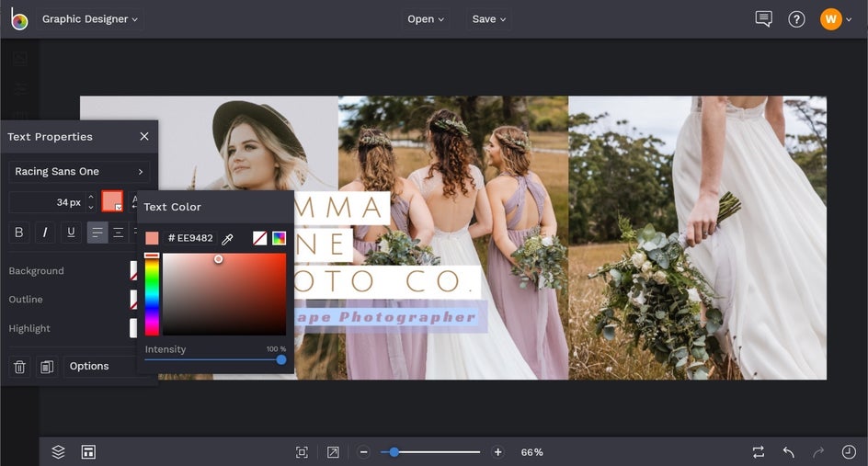Undo the last action

click(789, 452)
